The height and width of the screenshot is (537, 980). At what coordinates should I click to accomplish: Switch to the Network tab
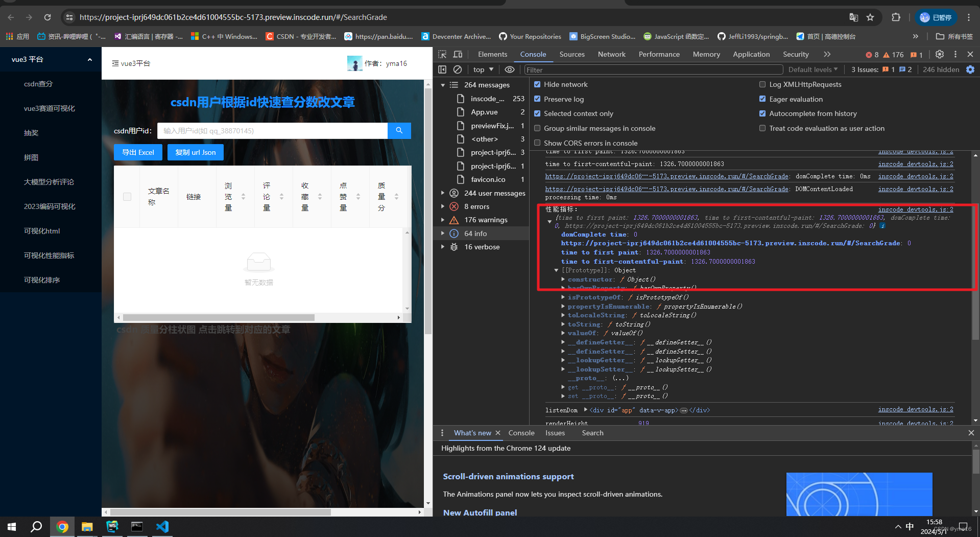pyautogui.click(x=611, y=54)
